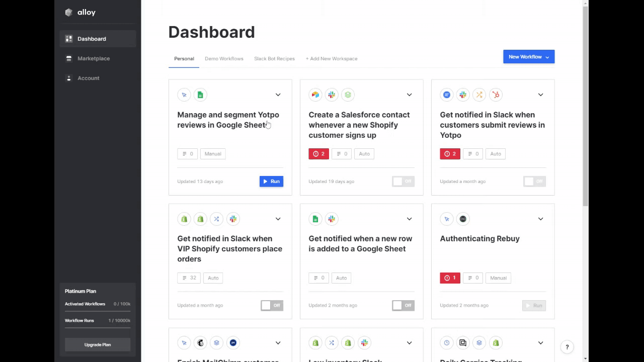Open Authenticating Rebuy workflow title

480,239
